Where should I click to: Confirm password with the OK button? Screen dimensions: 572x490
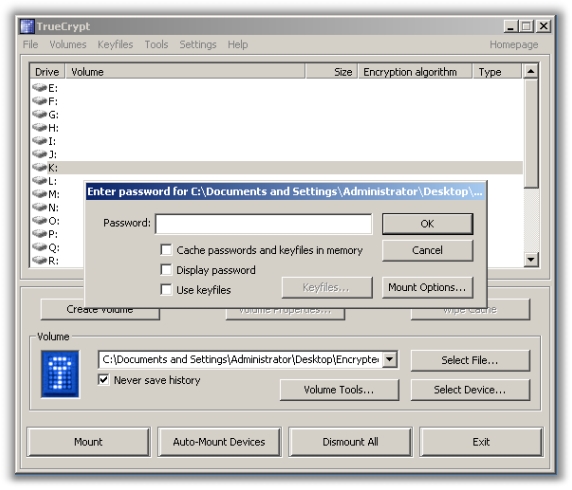(x=428, y=224)
